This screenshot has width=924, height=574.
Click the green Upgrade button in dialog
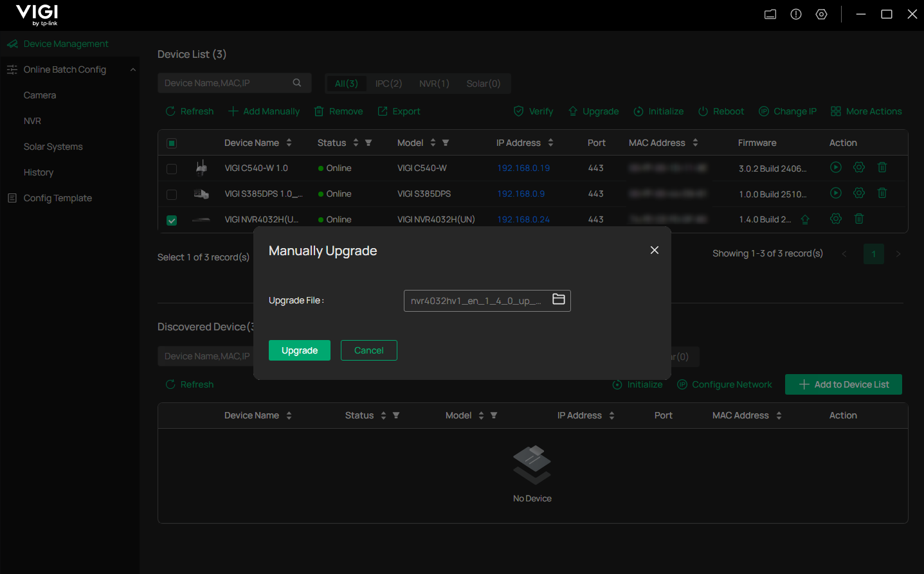[300, 350]
